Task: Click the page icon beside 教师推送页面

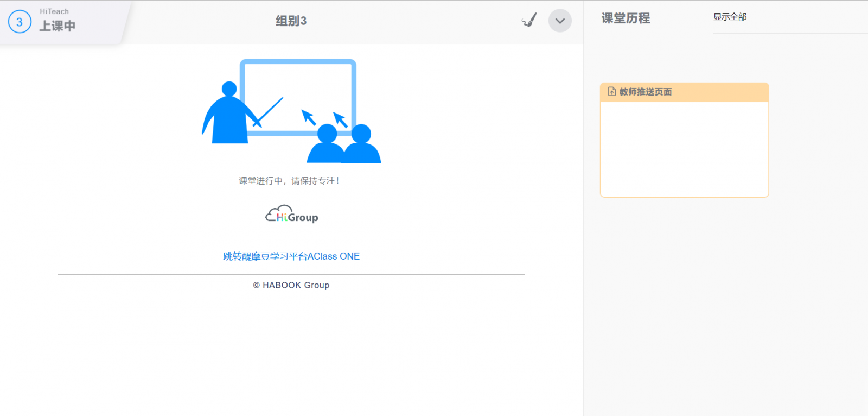Action: click(612, 92)
